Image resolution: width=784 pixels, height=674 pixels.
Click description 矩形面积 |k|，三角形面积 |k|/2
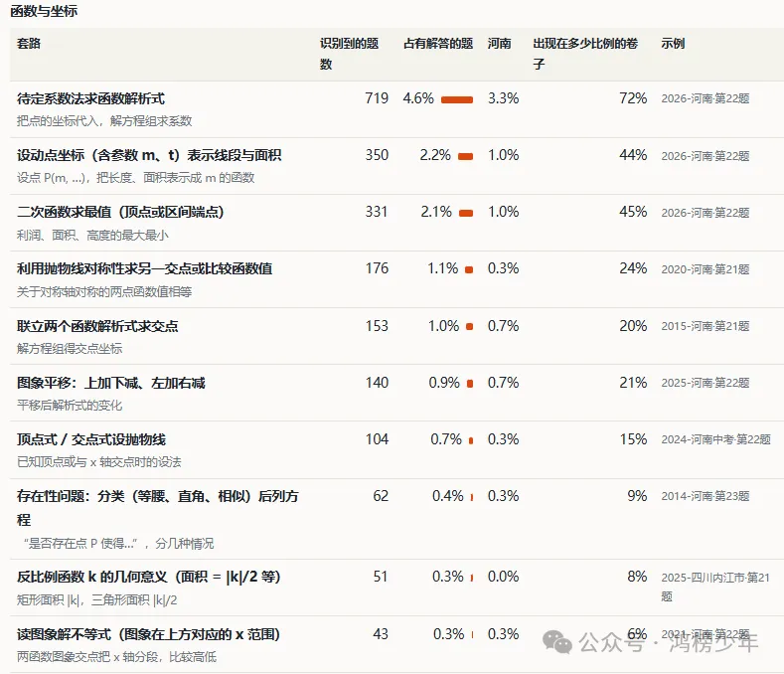[97, 600]
